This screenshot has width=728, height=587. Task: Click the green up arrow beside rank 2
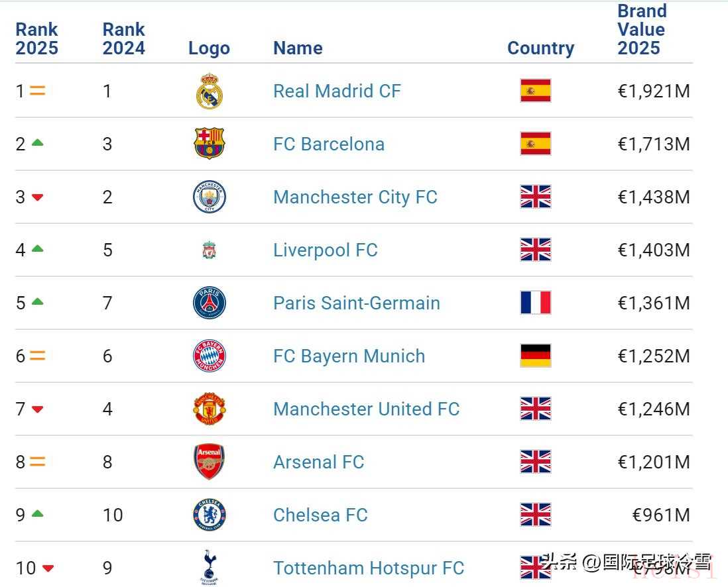tap(38, 142)
